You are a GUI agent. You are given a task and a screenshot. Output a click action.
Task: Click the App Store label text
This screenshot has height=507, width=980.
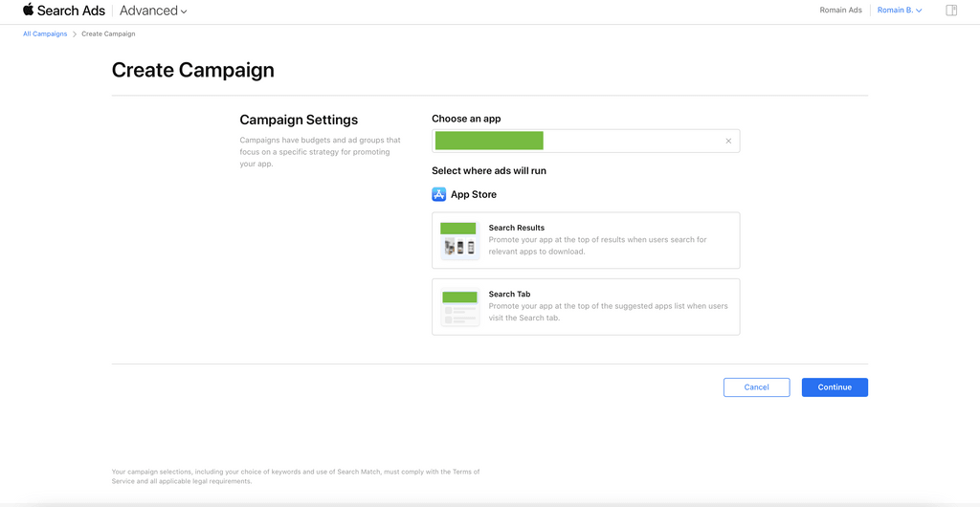(474, 194)
